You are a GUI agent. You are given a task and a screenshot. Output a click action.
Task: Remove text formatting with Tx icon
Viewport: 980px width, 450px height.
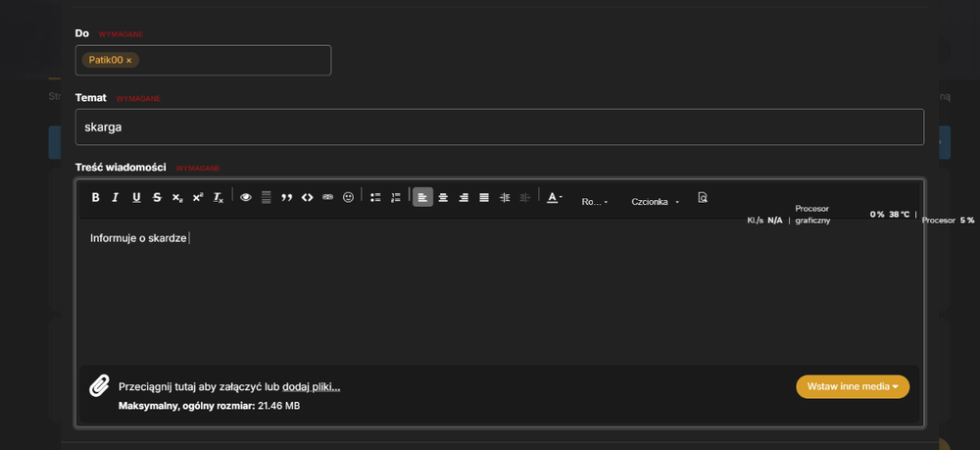point(219,197)
